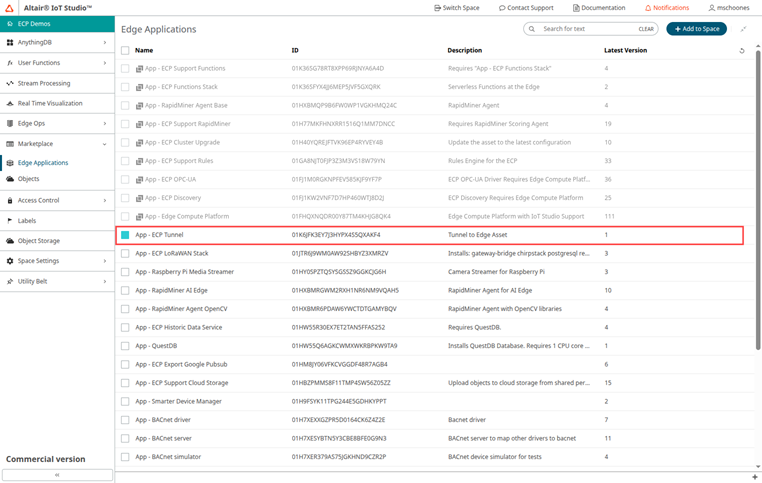Click the CLEAR search button
762x483 pixels.
pos(646,29)
